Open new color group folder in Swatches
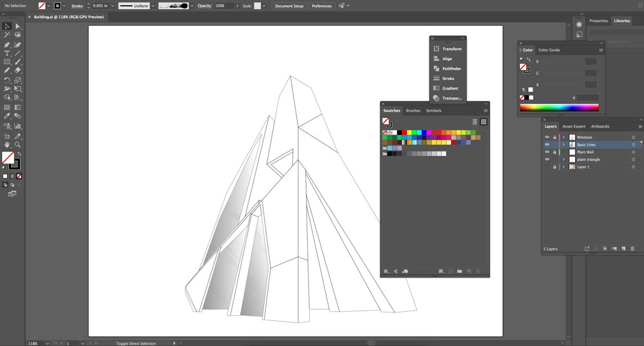644x346 pixels. [x=460, y=271]
